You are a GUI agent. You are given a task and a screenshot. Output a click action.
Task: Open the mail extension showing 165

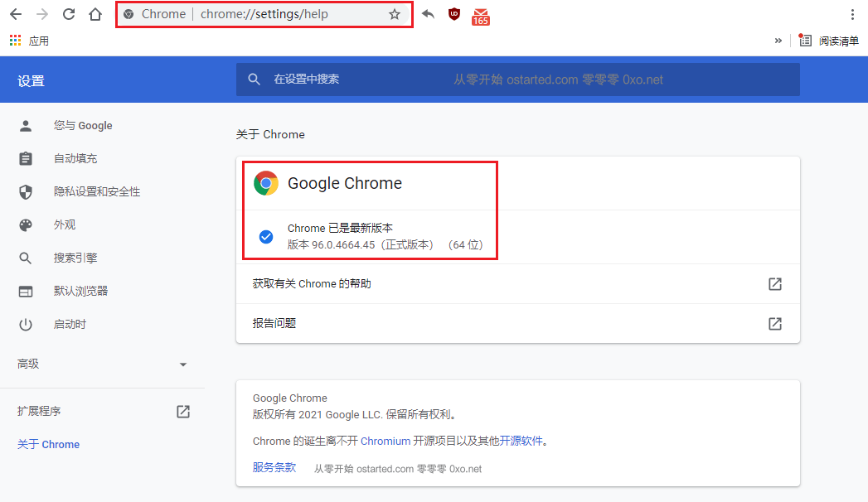(481, 17)
